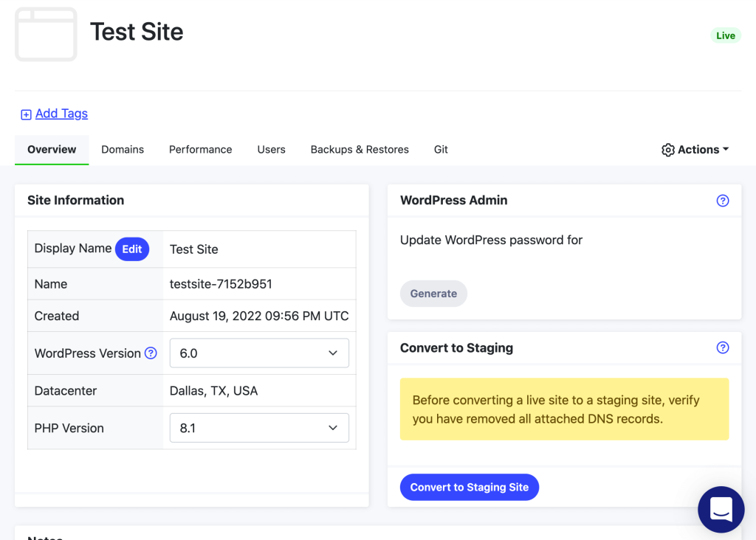Click the Test Site page heading
The height and width of the screenshot is (540, 756).
point(137,32)
